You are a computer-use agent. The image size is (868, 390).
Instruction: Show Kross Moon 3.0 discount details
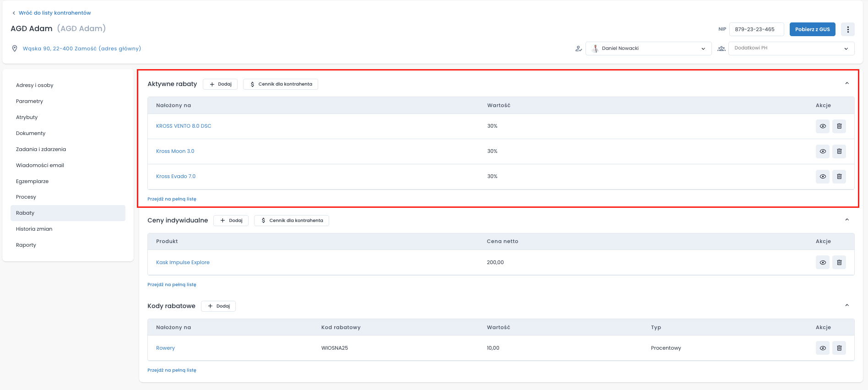tap(822, 152)
